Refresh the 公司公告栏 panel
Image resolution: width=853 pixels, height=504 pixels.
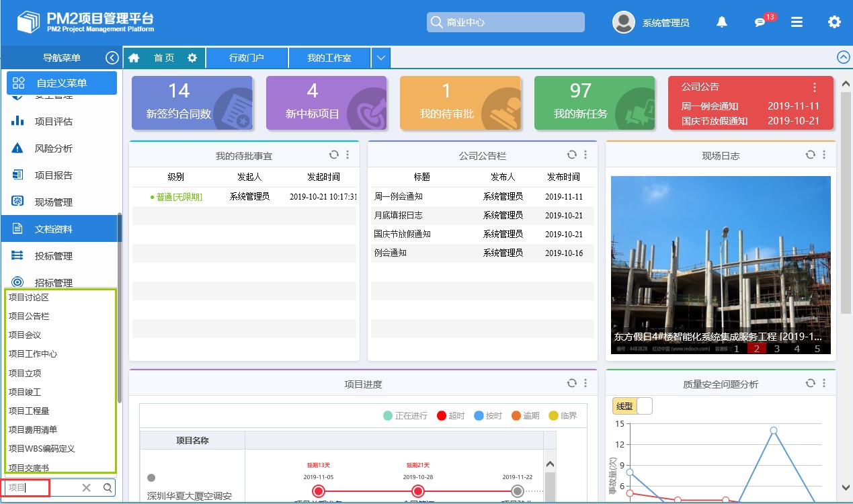[571, 155]
